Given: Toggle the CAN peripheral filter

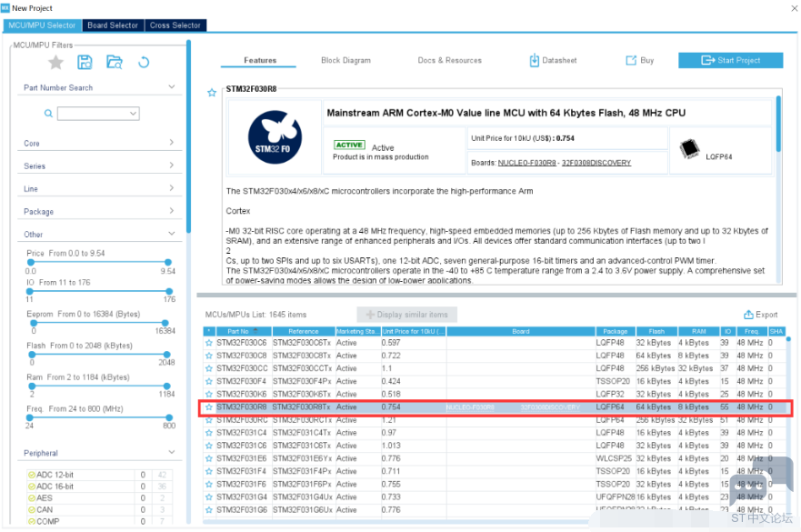Looking at the screenshot, I should pyautogui.click(x=32, y=509).
